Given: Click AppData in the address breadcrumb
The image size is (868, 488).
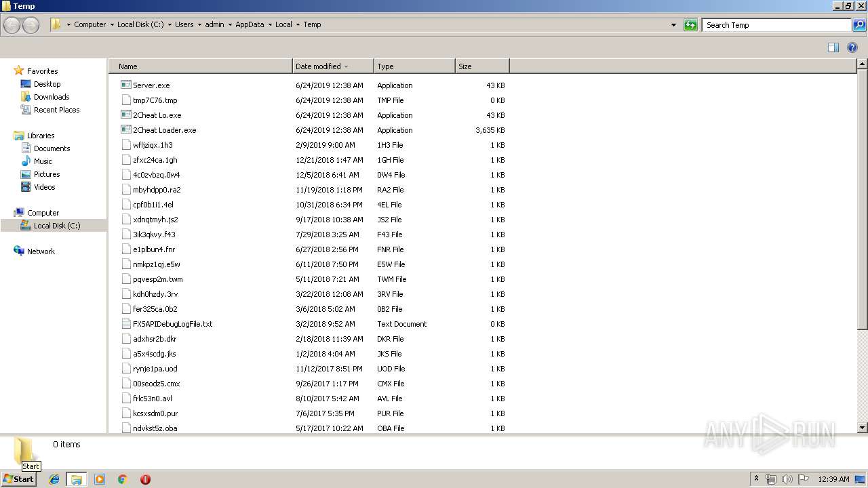Looking at the screenshot, I should (250, 24).
